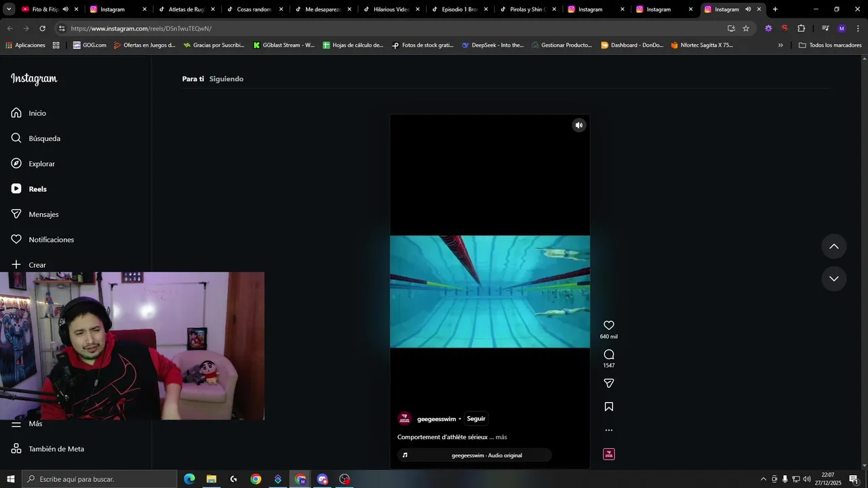868x488 pixels.
Task: Open a new browser tab with plus
Action: coord(775,9)
